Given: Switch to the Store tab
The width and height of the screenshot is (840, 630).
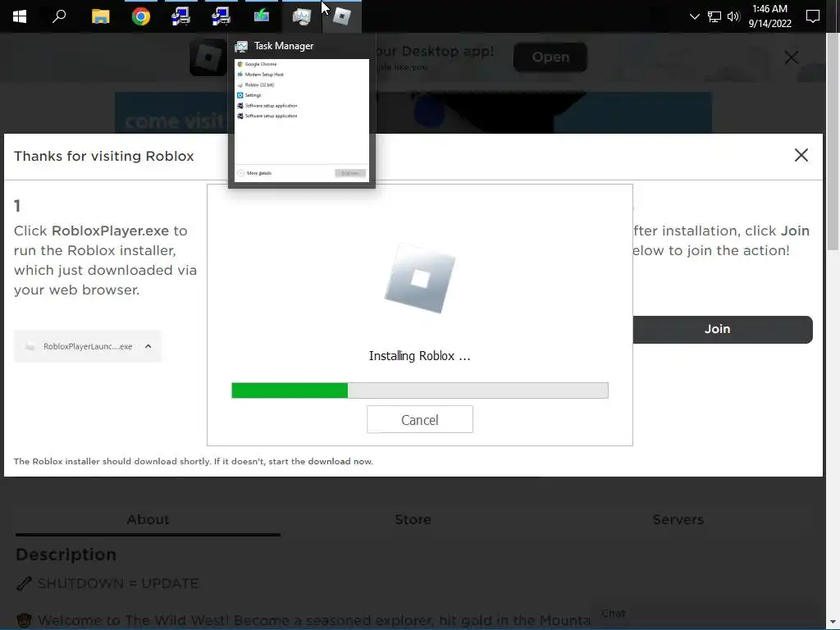Looking at the screenshot, I should click(413, 519).
